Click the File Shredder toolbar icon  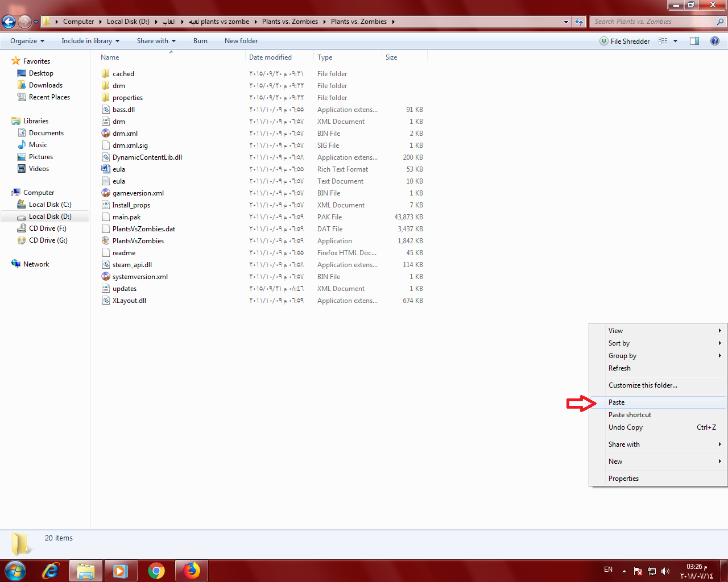(604, 41)
